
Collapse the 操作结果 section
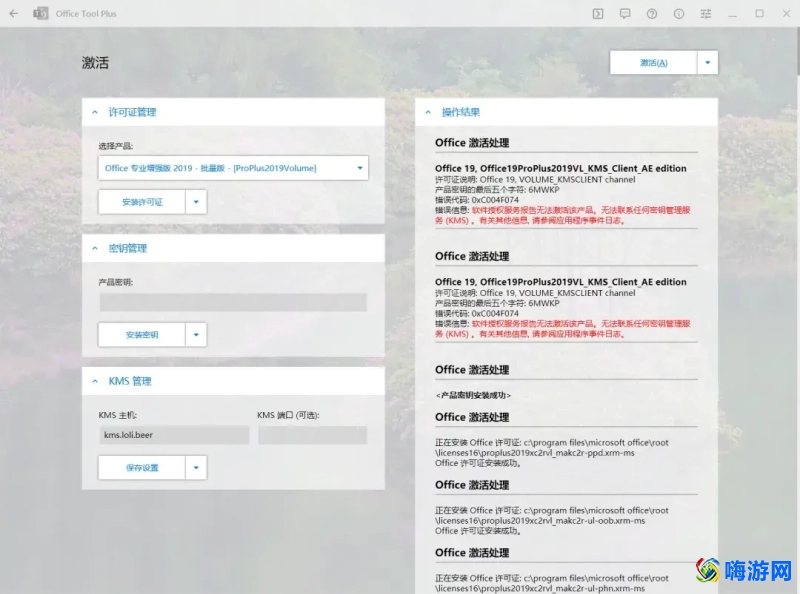coord(428,112)
